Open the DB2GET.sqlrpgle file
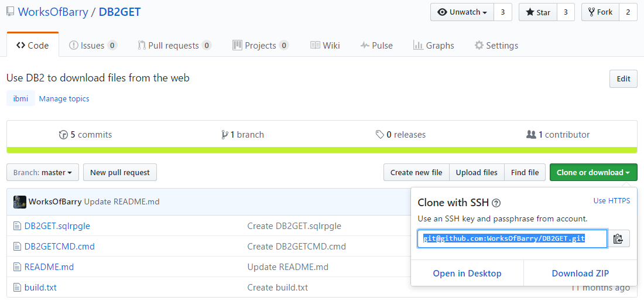 57,226
